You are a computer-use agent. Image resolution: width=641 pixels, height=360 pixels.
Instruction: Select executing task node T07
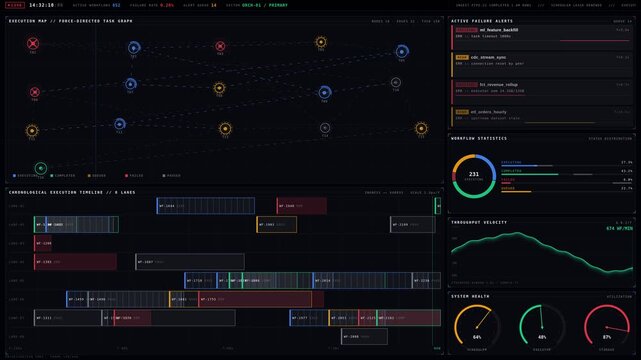(x=130, y=84)
